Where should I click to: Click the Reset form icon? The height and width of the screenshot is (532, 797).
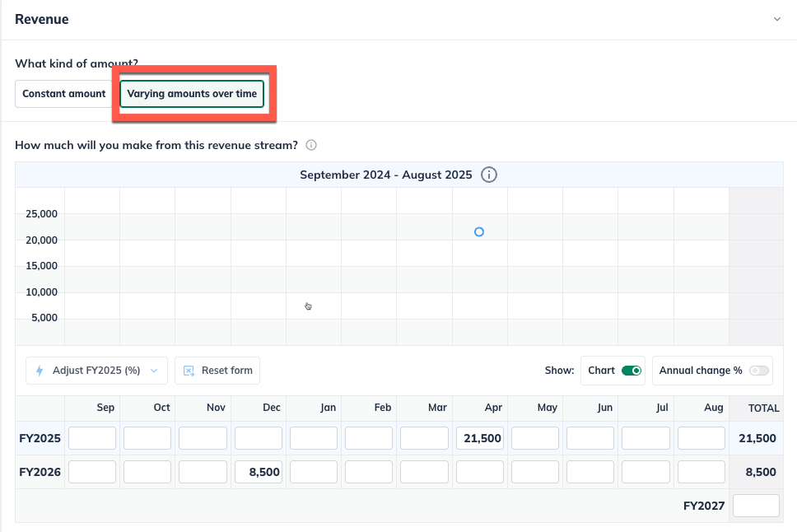[x=189, y=371]
